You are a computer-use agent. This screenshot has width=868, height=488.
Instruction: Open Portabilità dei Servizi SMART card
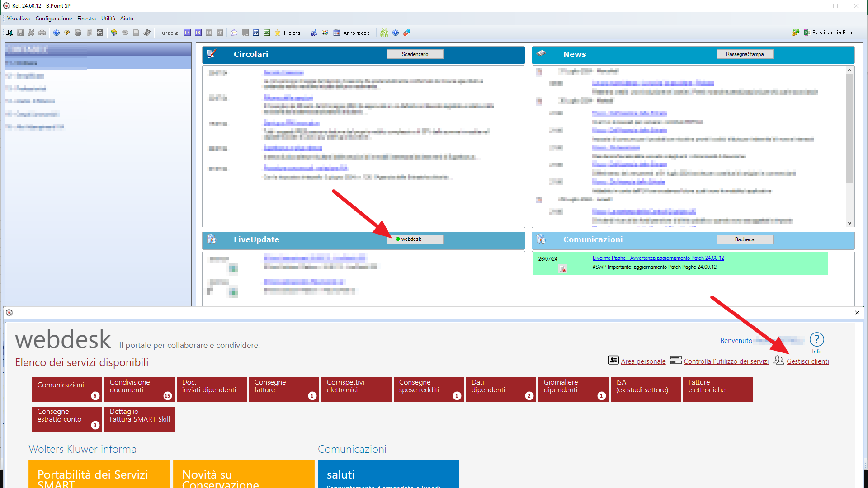coord(99,474)
